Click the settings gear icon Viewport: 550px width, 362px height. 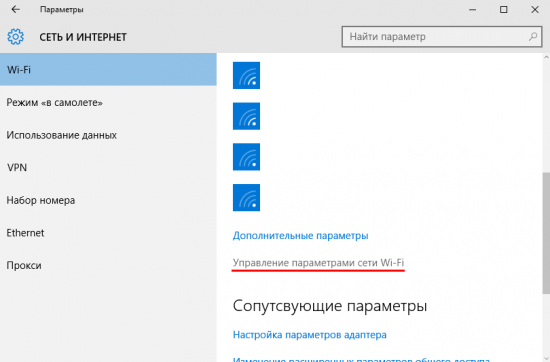point(15,37)
